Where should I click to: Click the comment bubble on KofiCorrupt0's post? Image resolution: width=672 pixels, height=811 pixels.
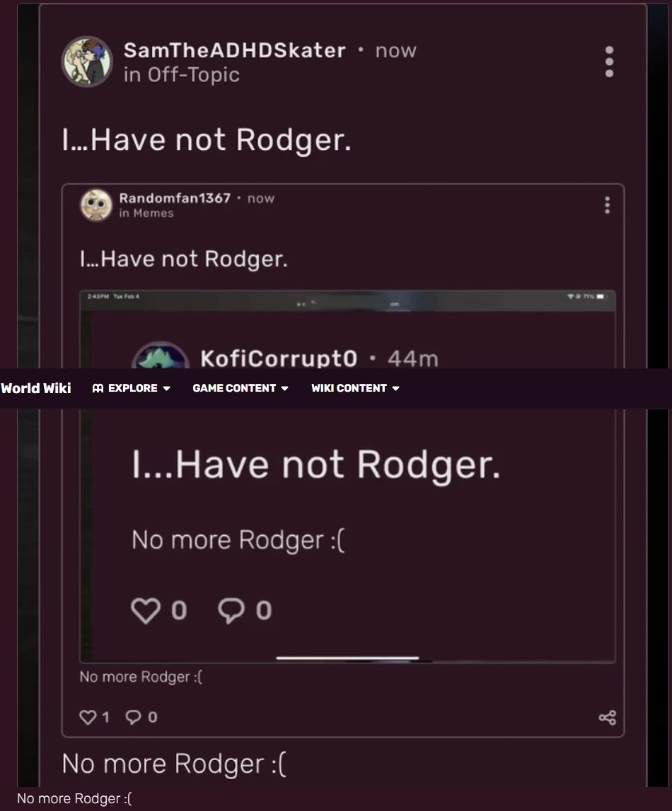230,609
